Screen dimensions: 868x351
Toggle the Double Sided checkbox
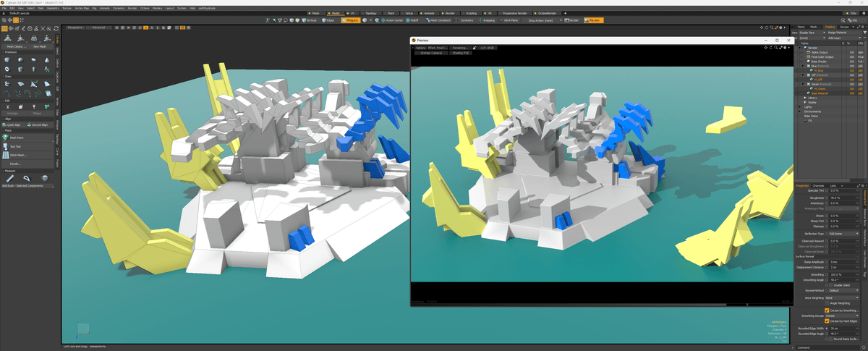830,285
